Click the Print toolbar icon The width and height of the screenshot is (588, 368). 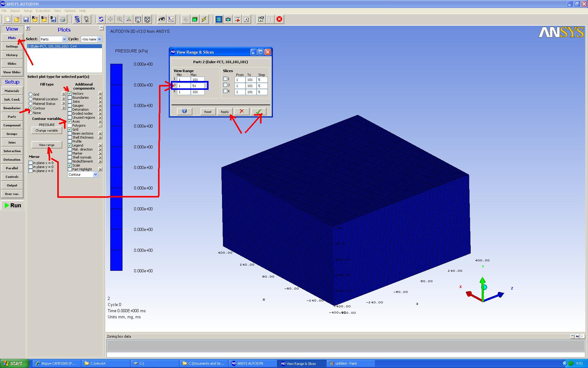click(63, 19)
